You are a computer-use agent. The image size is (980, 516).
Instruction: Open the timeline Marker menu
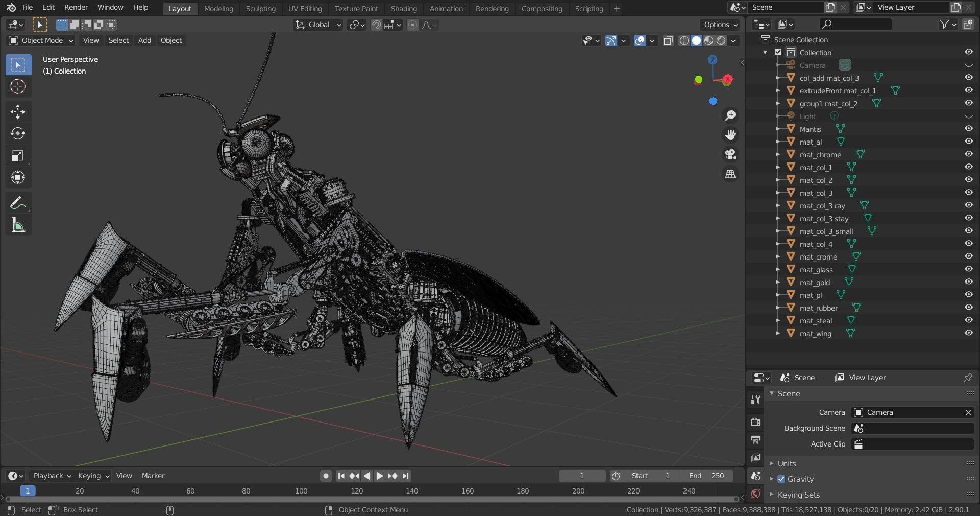point(153,476)
